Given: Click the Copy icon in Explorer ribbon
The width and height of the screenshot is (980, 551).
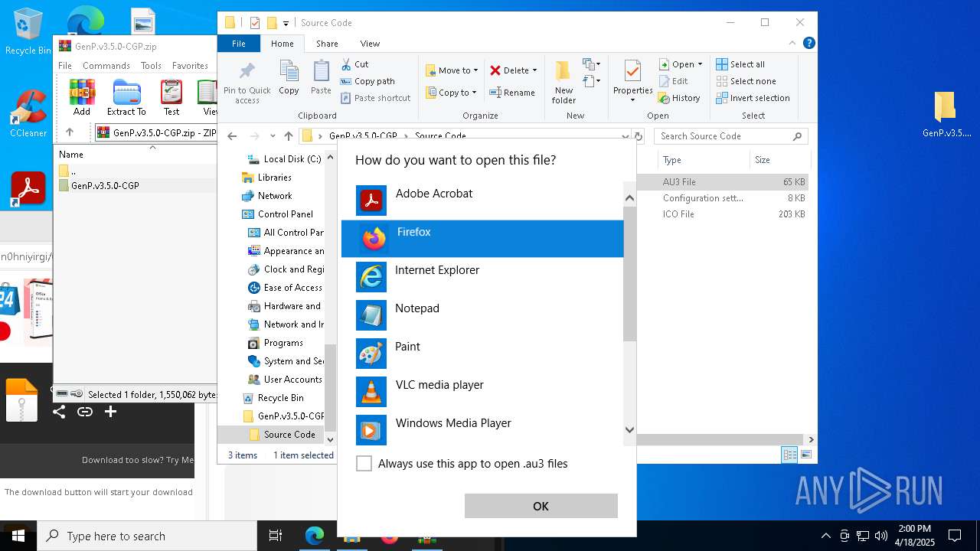Looking at the screenshot, I should click(289, 77).
